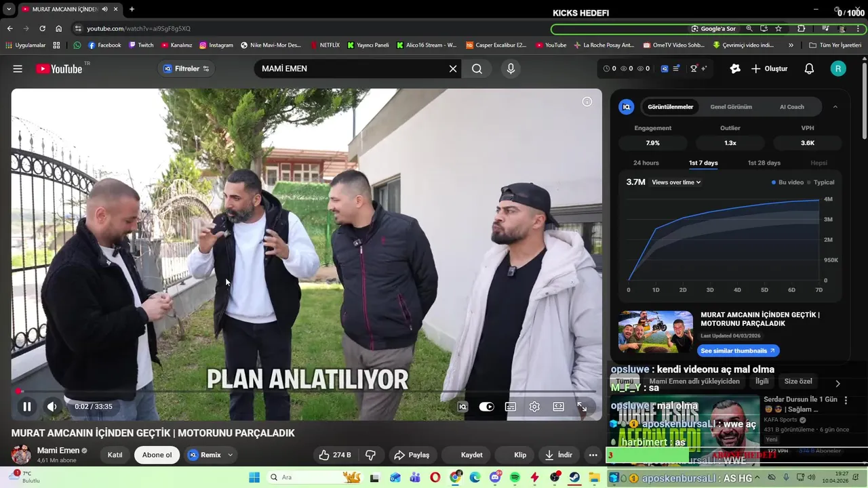Join channel with Katıl button
Screen dimensions: 868x488
click(x=115, y=455)
